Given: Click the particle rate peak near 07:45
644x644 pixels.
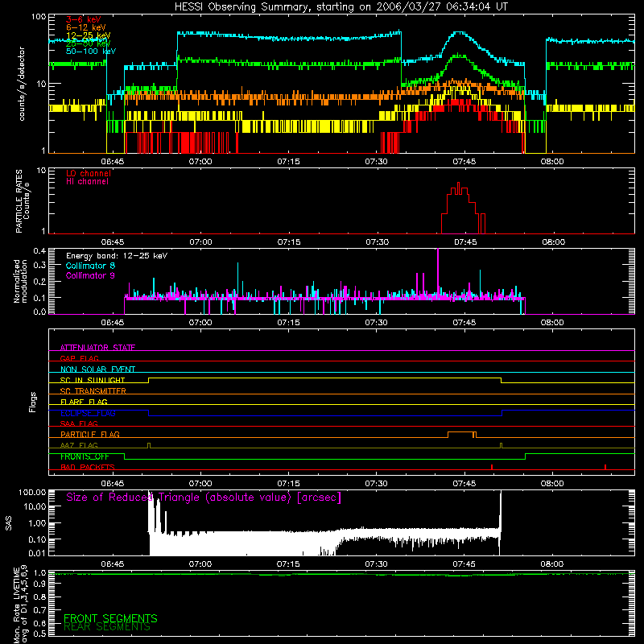Looking at the screenshot, I should 459,186.
